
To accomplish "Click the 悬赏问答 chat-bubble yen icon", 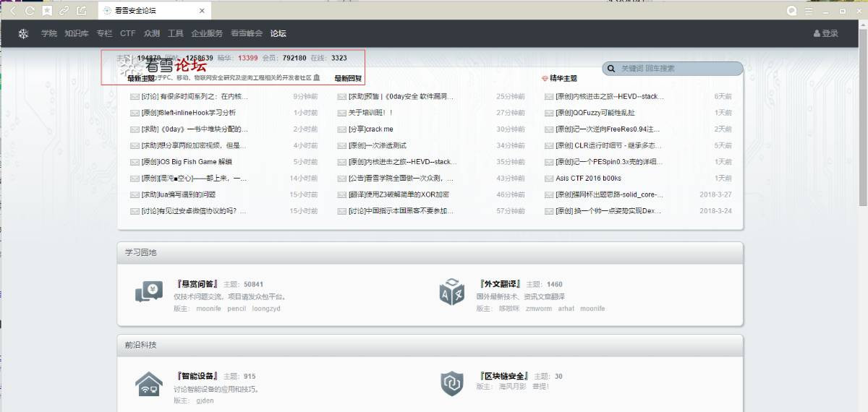I will [x=149, y=292].
